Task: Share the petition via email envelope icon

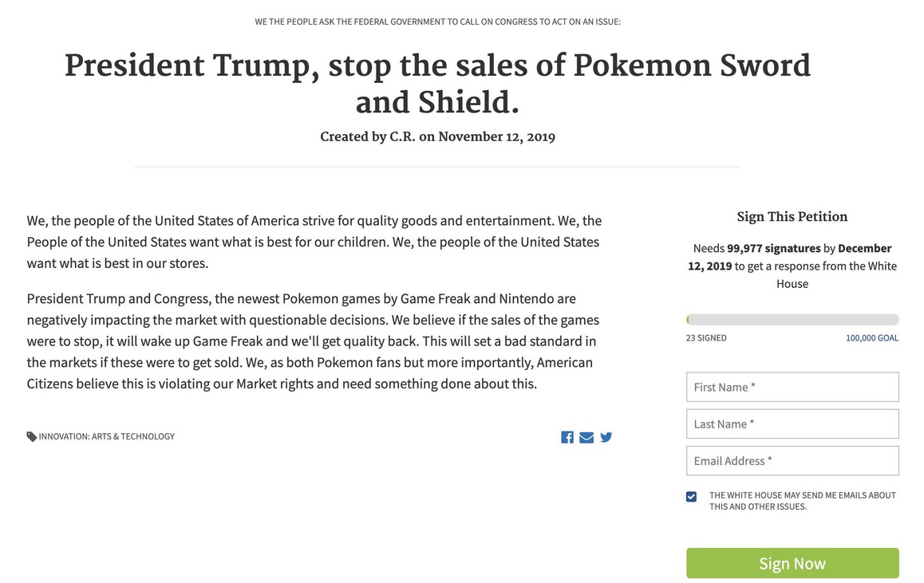Action: (x=586, y=437)
